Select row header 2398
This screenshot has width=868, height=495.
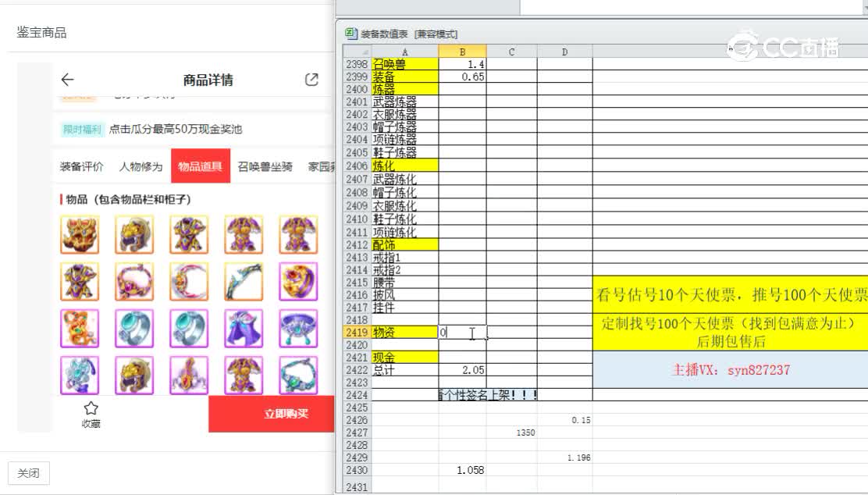(357, 64)
